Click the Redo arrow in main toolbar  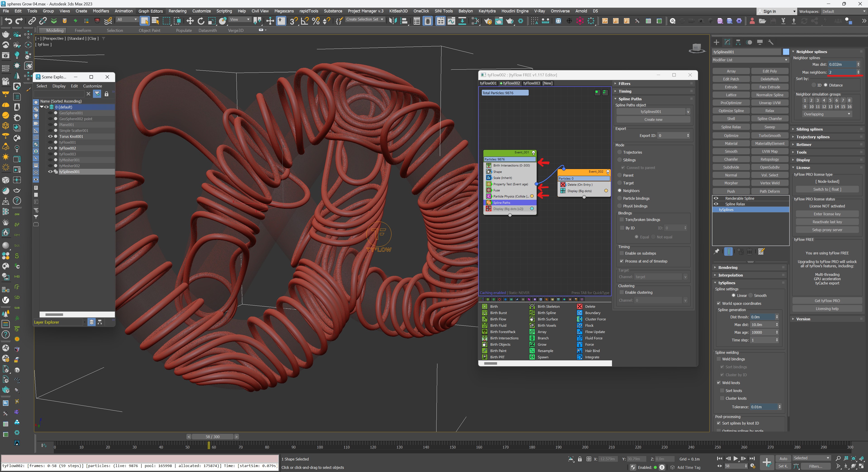19,21
